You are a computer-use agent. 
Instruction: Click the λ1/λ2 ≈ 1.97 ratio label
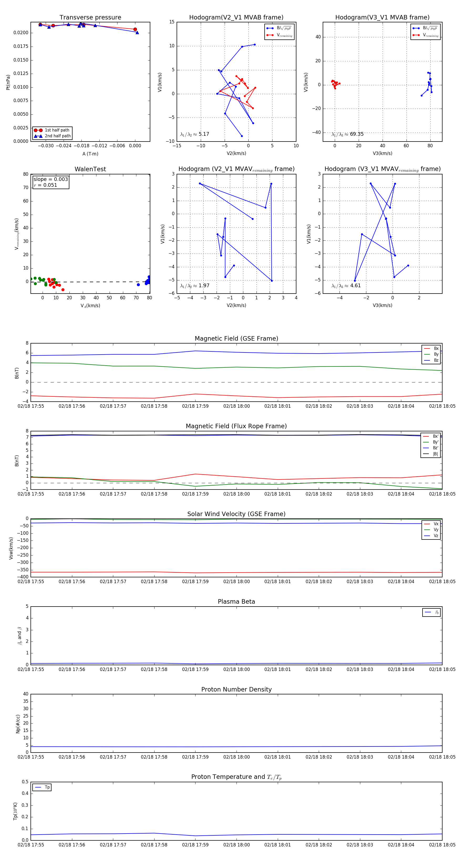(x=194, y=286)
